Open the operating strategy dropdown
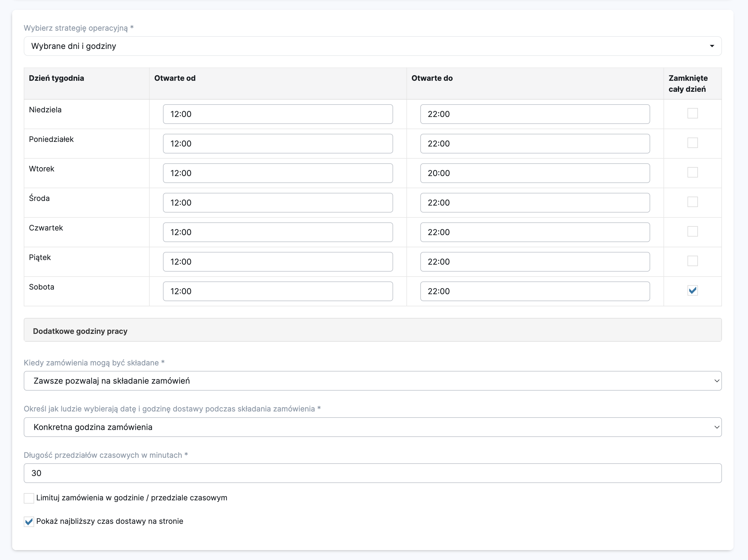748x560 pixels. (x=372, y=46)
